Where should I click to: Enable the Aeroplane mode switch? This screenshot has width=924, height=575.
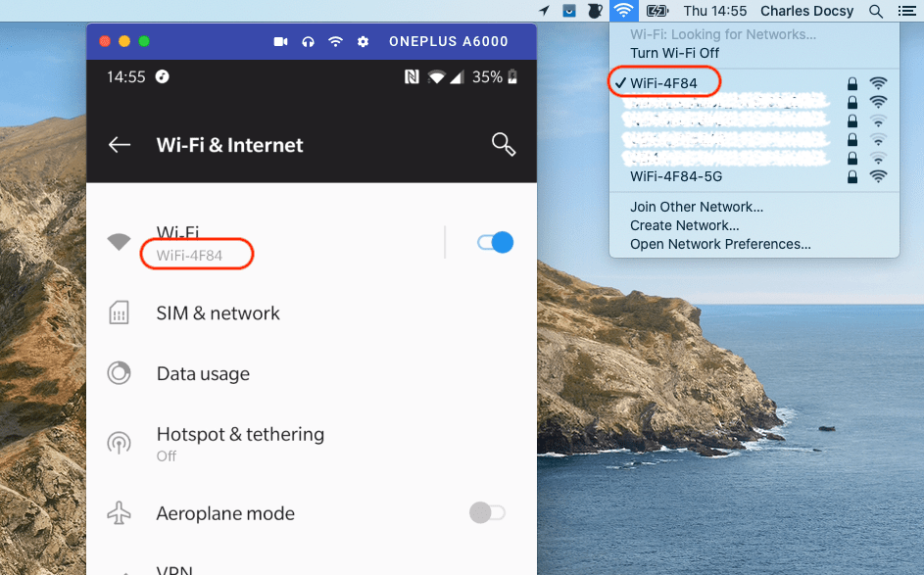(487, 512)
